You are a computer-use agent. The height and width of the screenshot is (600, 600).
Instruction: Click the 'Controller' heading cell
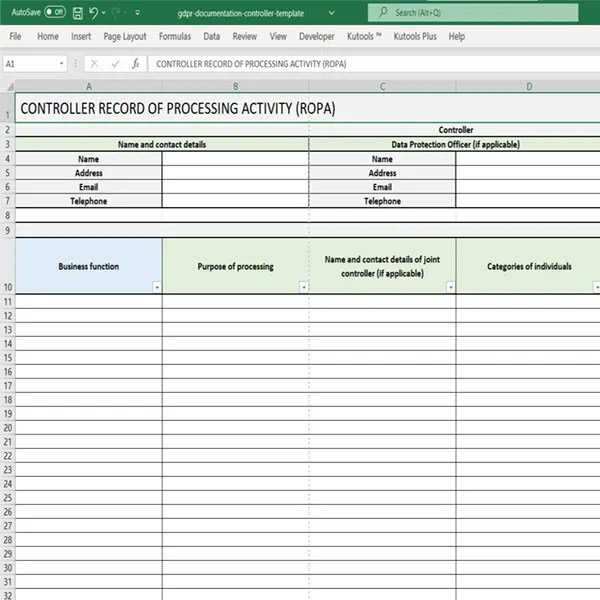pos(455,130)
